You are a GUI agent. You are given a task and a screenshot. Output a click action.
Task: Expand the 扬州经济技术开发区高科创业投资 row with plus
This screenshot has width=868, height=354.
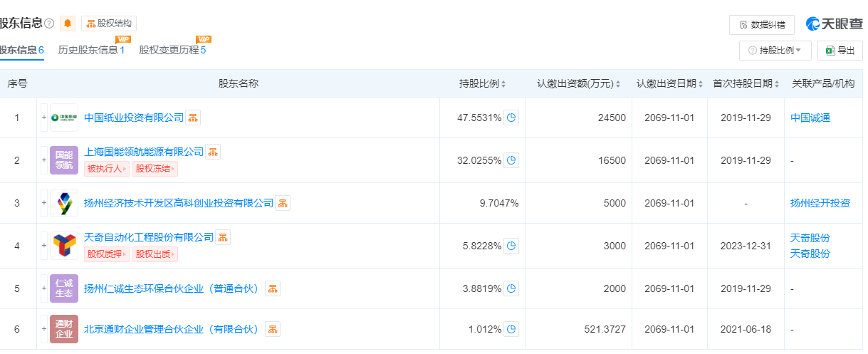(x=43, y=203)
